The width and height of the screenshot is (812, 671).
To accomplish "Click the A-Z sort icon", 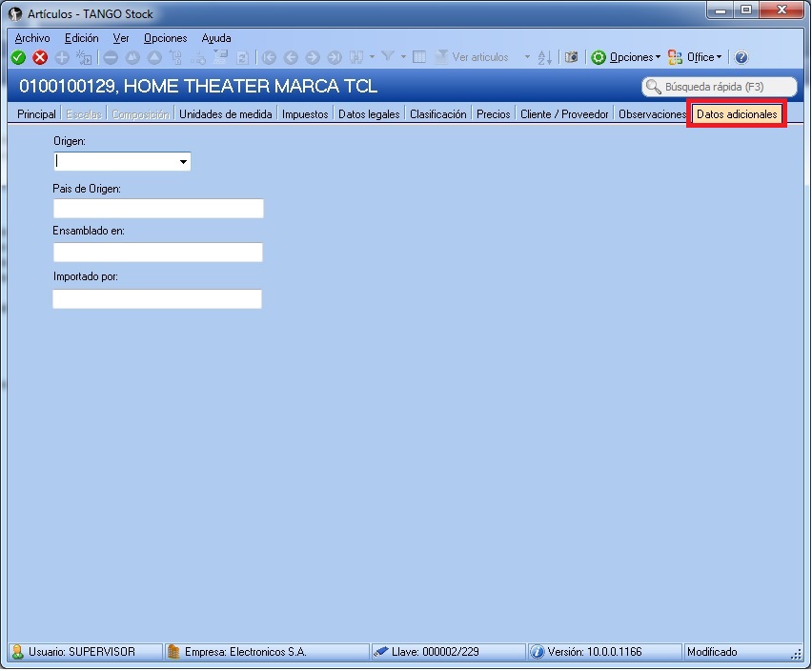I will tap(545, 57).
